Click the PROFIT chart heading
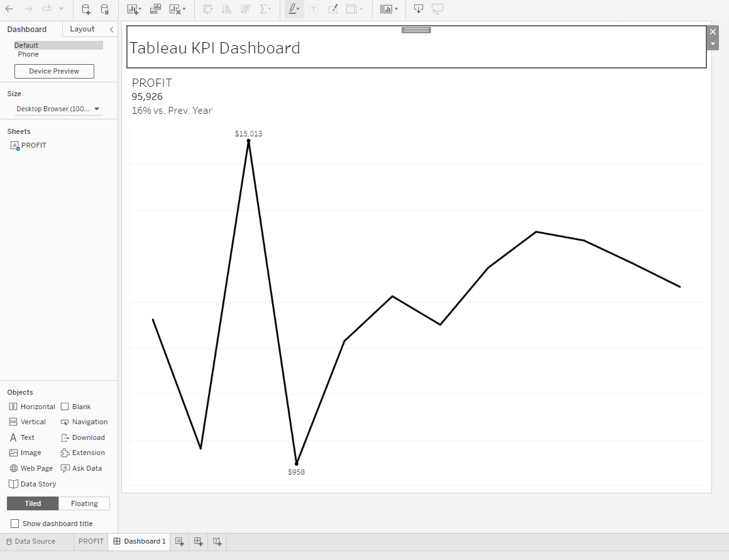Viewport: 729px width, 560px height. click(x=152, y=83)
